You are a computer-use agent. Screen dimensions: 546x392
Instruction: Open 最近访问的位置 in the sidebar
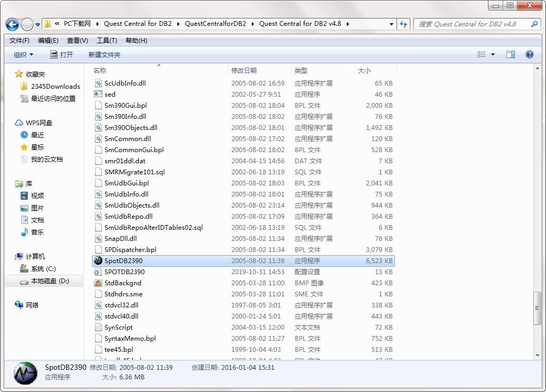pyautogui.click(x=48, y=99)
